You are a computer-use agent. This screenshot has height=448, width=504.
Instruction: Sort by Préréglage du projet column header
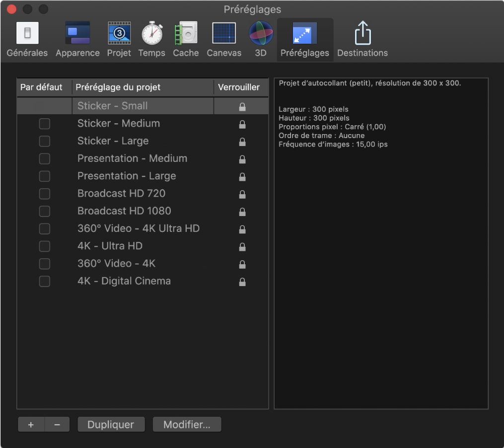tap(143, 87)
